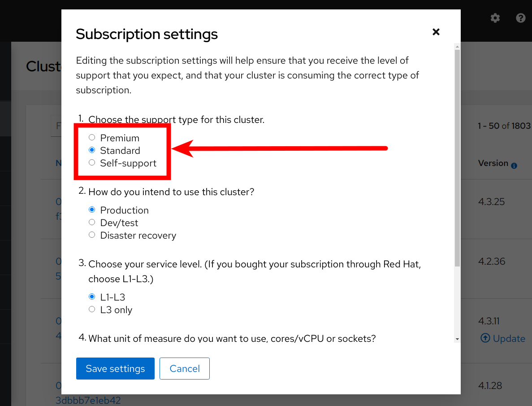532x406 pixels.
Task: Open the help question mark icon
Action: click(520, 18)
